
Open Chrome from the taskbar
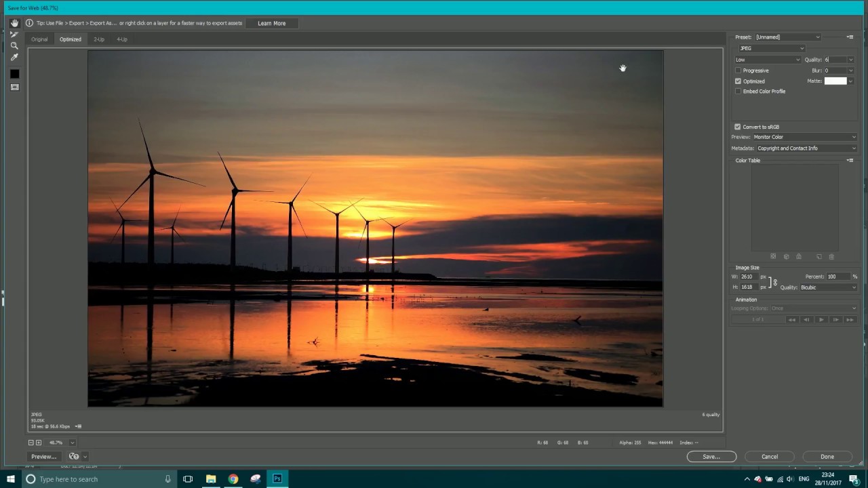tap(233, 479)
